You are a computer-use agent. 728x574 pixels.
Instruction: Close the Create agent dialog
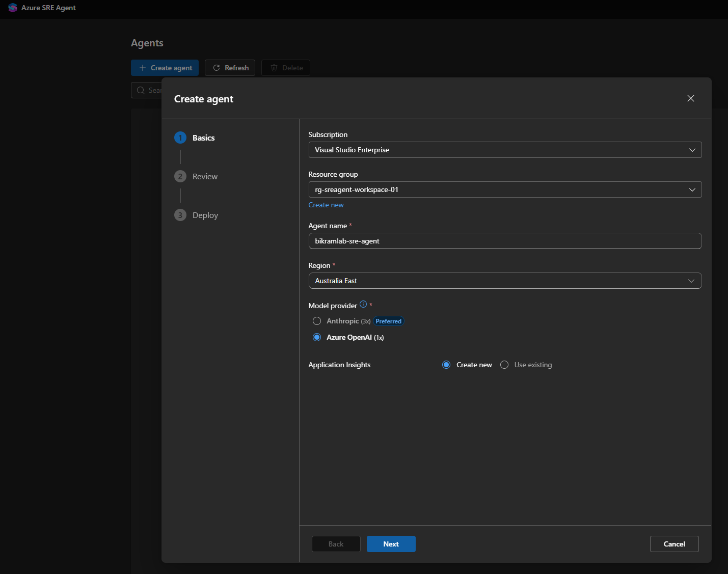(x=690, y=98)
